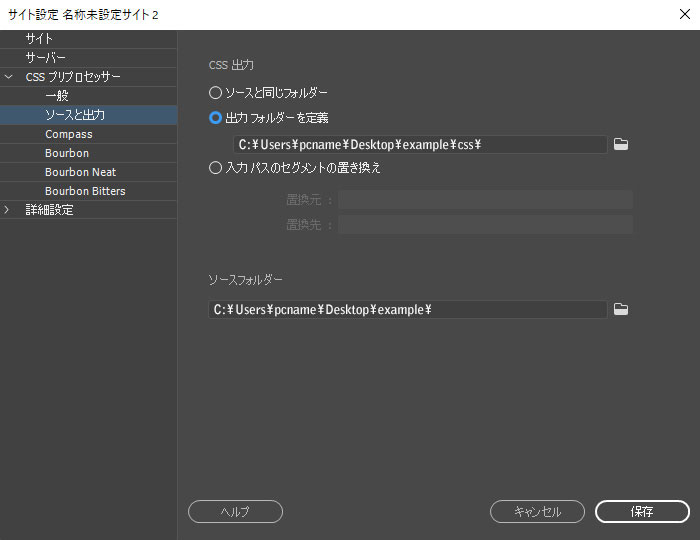Click the CSS output folder path field
This screenshot has height=540, width=700.
coord(420,144)
